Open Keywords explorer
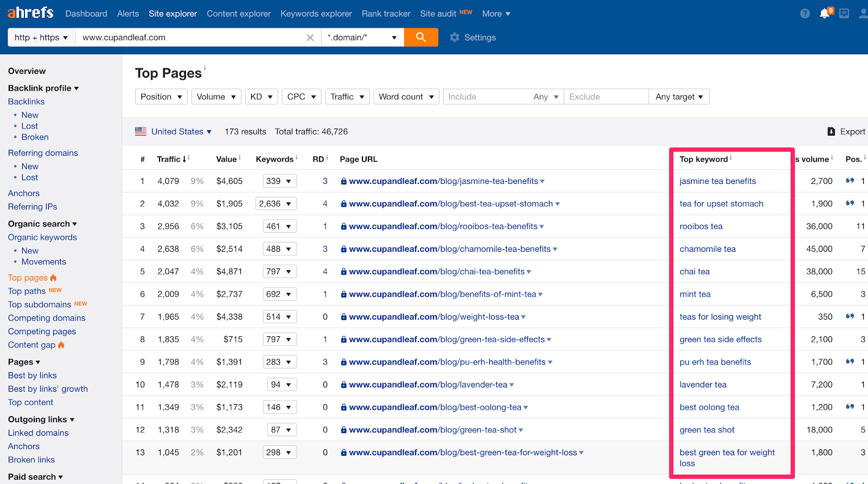 pos(316,14)
